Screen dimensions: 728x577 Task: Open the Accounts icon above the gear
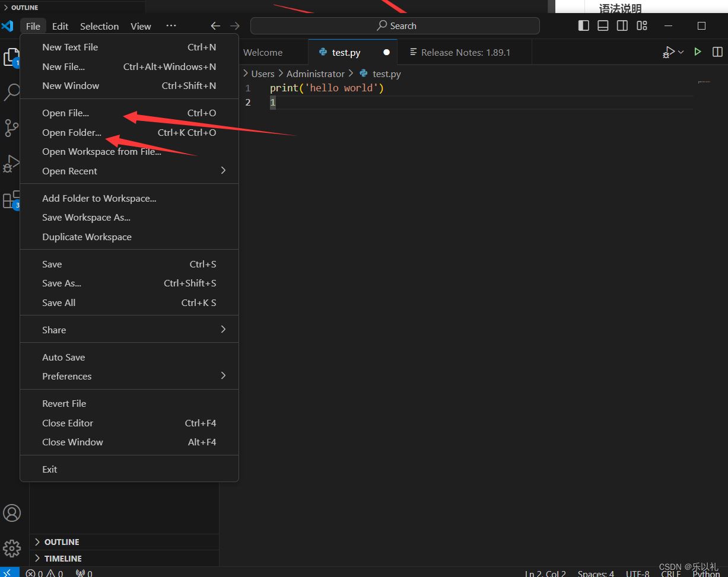[12, 512]
